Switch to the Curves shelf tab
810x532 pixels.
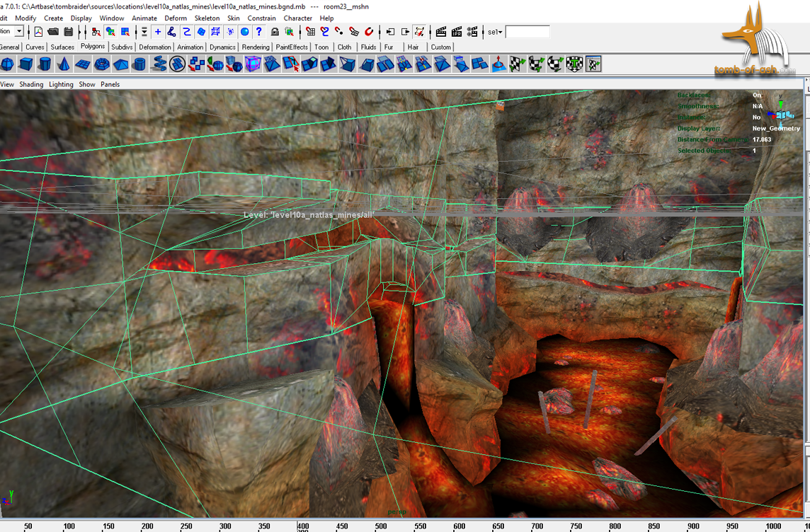click(35, 47)
